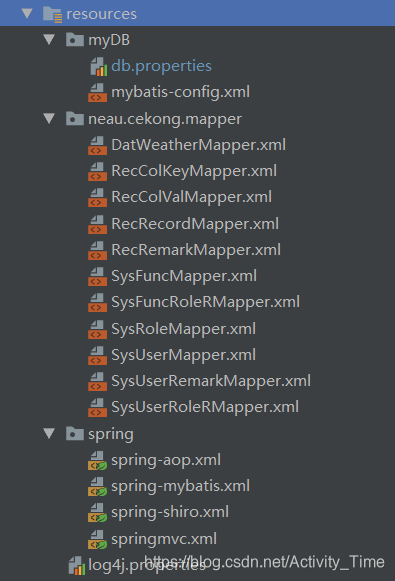Open SysFuncMapper.xml
This screenshot has width=395, height=581.
(184, 276)
